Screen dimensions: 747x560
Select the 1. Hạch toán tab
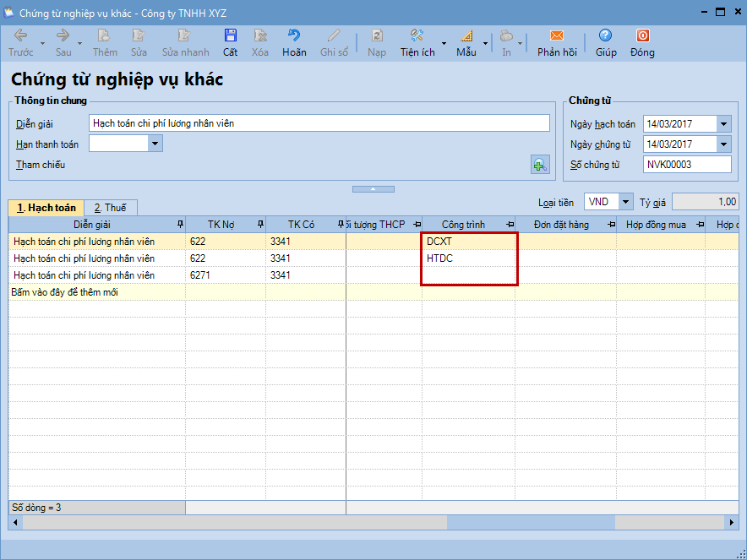click(46, 208)
